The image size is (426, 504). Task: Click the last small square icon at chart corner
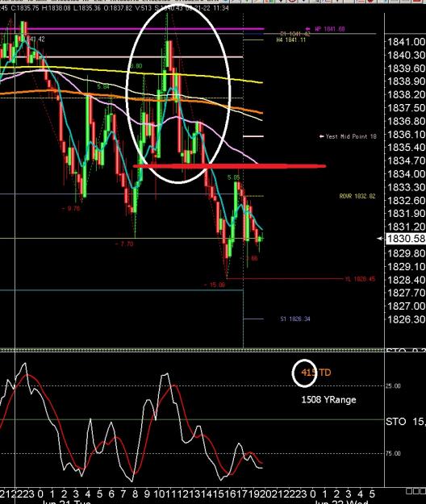pos(423,491)
